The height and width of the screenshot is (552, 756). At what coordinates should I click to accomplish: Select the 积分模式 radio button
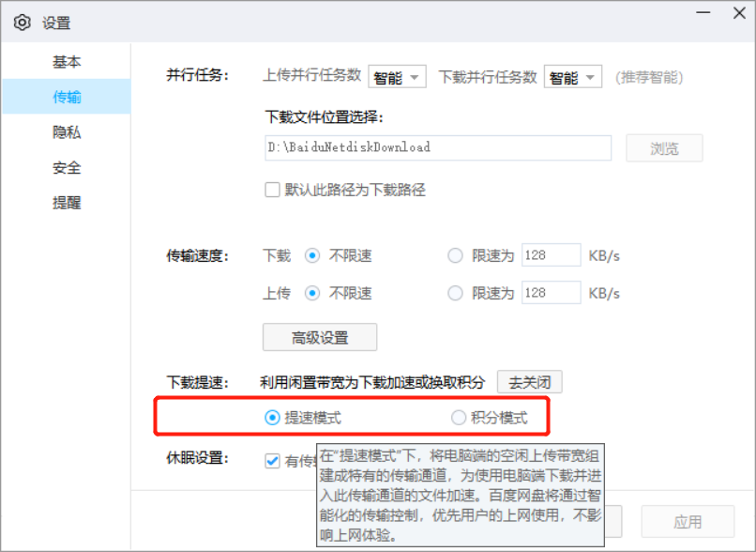point(458,418)
